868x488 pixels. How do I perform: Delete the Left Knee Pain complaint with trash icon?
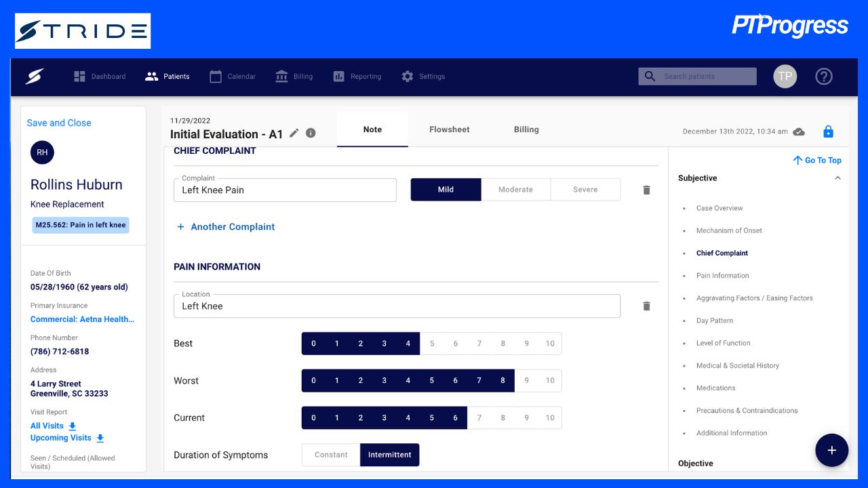click(646, 190)
